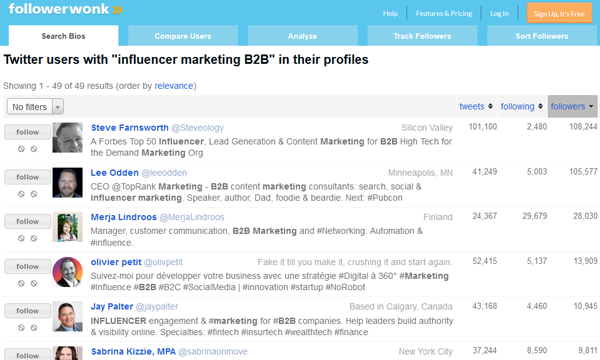Click the right block icon under Steve Farnsworth's follow button
The image size is (600, 360).
coord(34,149)
